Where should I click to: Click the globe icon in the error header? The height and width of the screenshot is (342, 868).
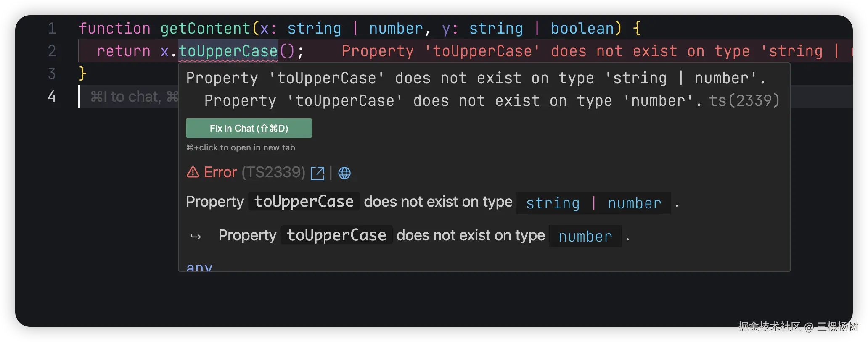tap(344, 173)
